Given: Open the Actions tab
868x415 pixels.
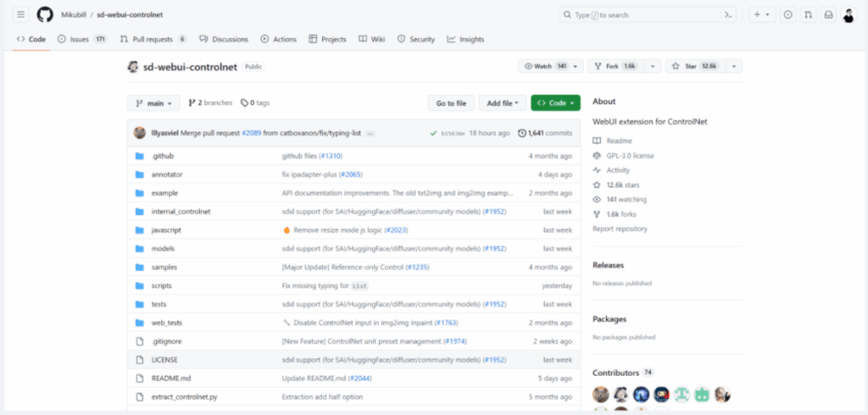Looking at the screenshot, I should coord(278,39).
